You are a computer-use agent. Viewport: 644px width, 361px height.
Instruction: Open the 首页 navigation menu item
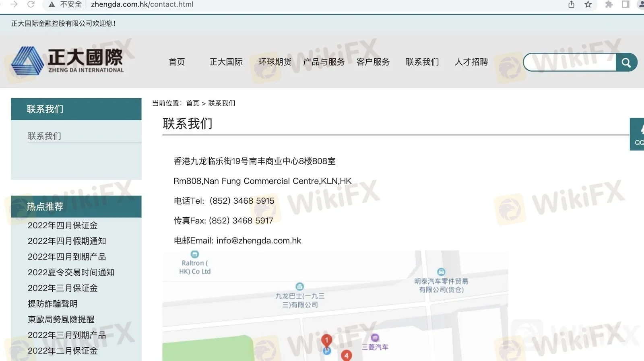pyautogui.click(x=177, y=62)
